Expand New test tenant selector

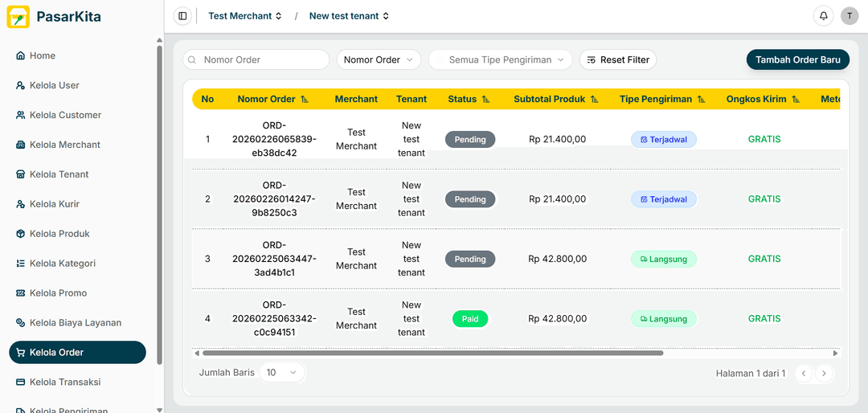pos(349,16)
